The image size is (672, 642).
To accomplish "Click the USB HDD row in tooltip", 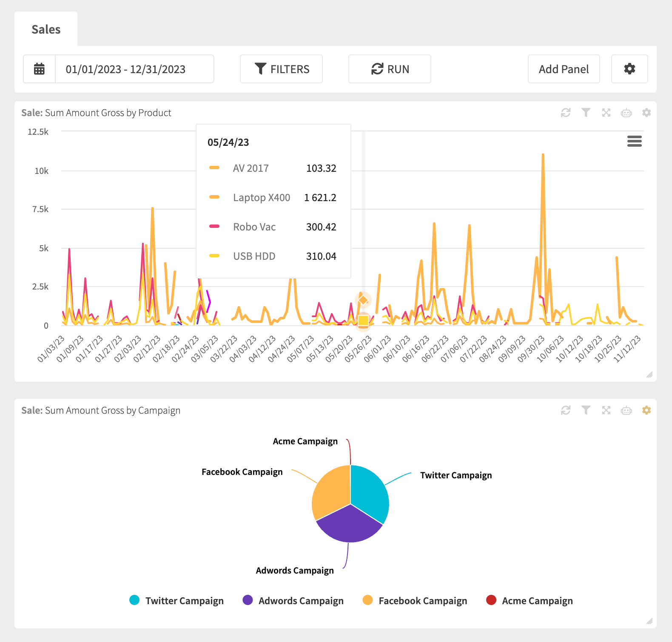I will (273, 256).
